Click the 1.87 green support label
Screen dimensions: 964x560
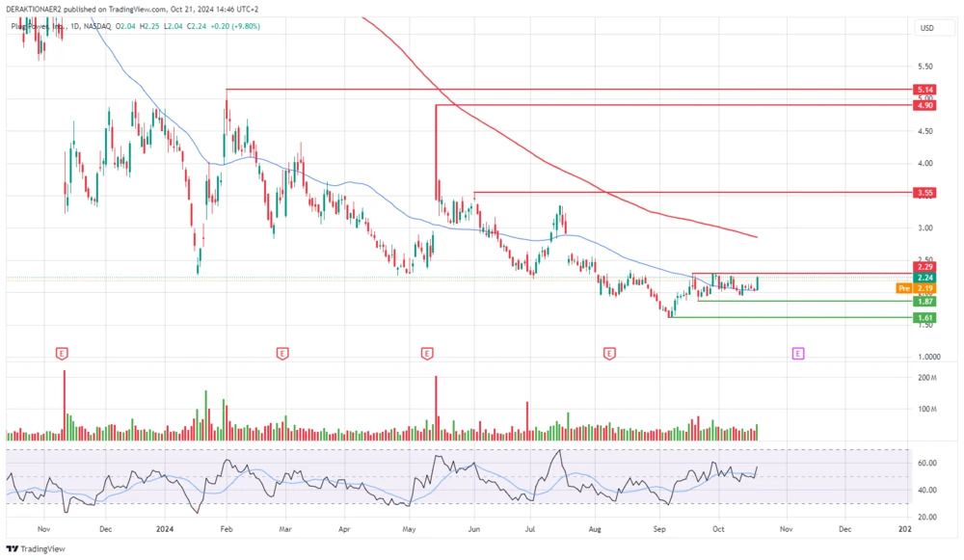(x=924, y=302)
